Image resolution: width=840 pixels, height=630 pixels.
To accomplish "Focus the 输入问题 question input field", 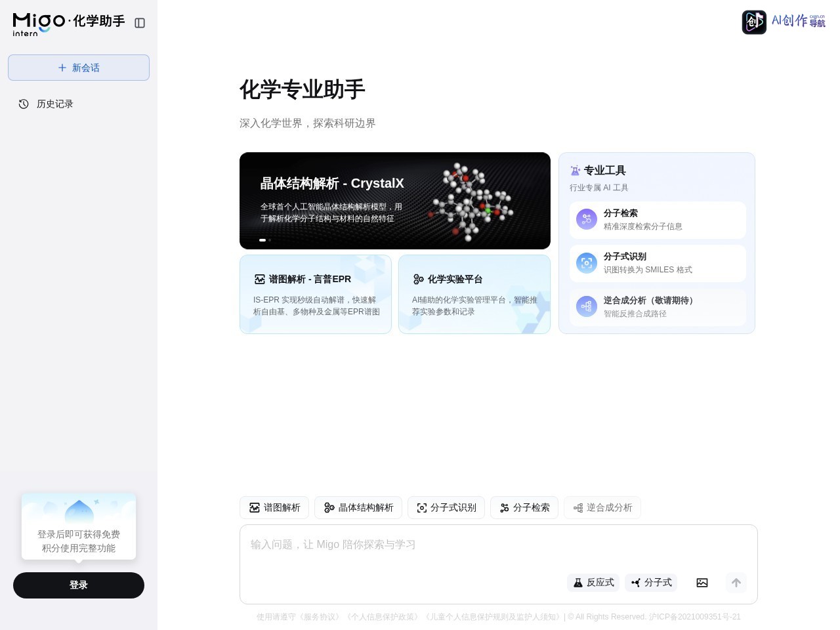I will [x=499, y=545].
